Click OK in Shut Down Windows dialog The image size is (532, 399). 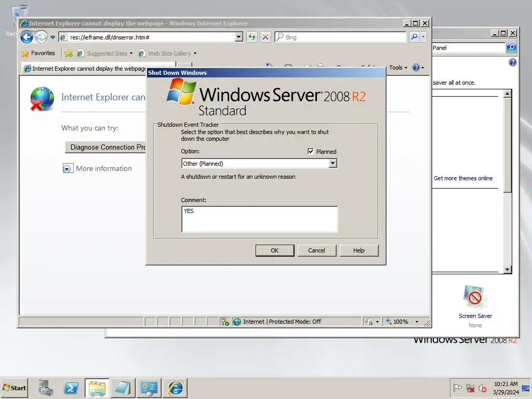[274, 250]
